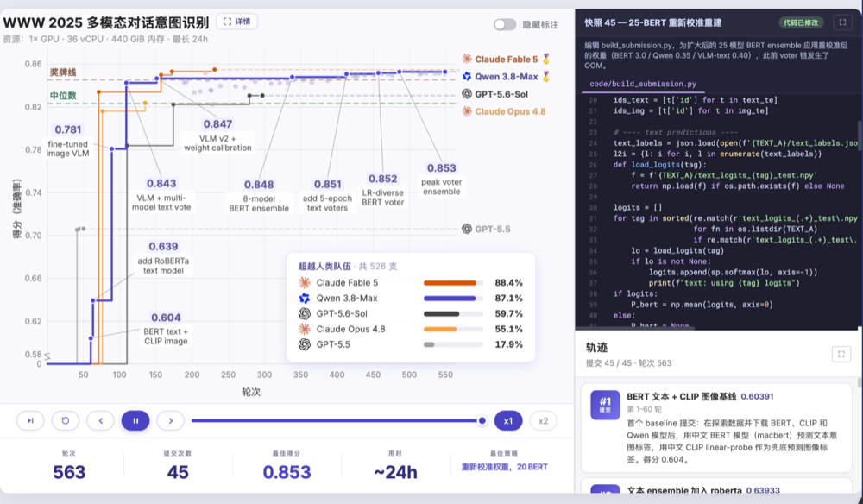Click the 代码已修改 badge

[x=801, y=22]
